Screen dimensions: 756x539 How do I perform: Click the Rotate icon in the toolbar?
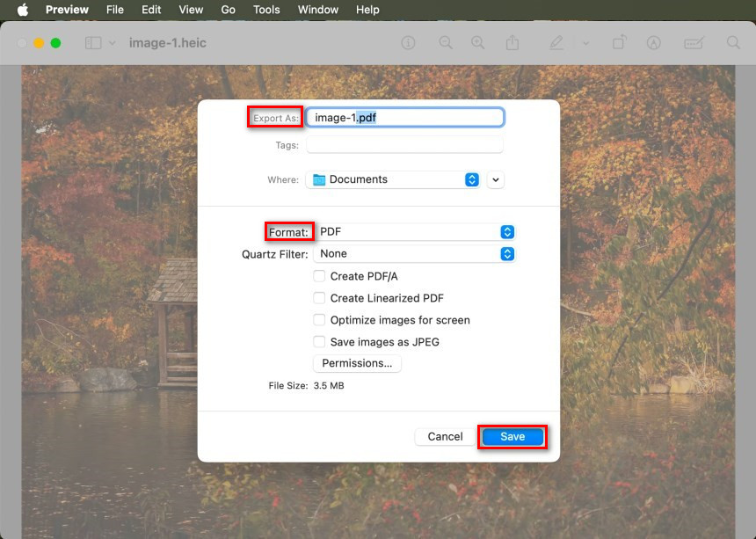[x=619, y=42]
